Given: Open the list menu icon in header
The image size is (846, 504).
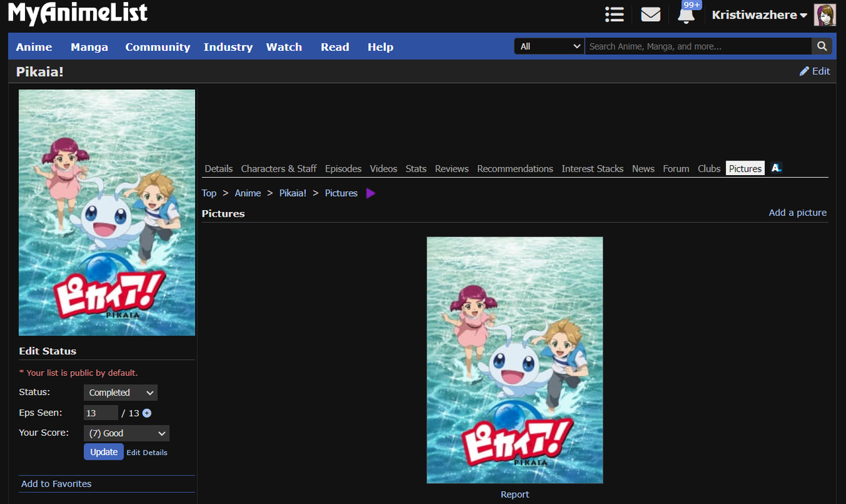Looking at the screenshot, I should (615, 15).
